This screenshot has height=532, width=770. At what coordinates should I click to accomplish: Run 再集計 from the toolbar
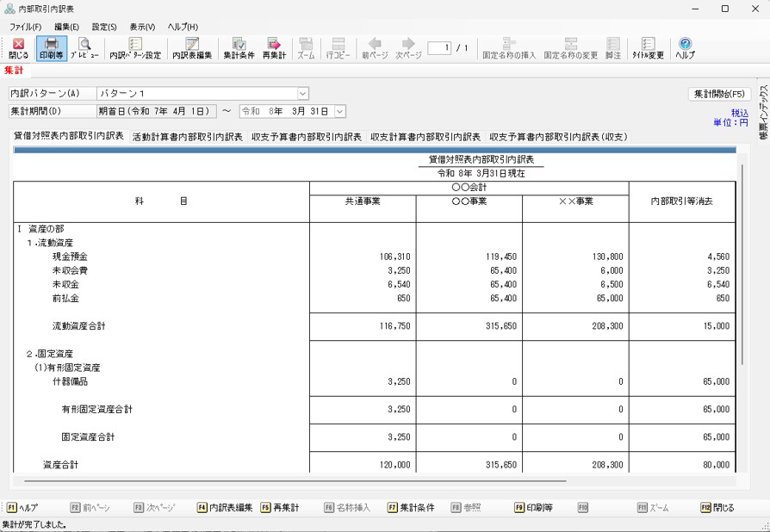tap(274, 48)
